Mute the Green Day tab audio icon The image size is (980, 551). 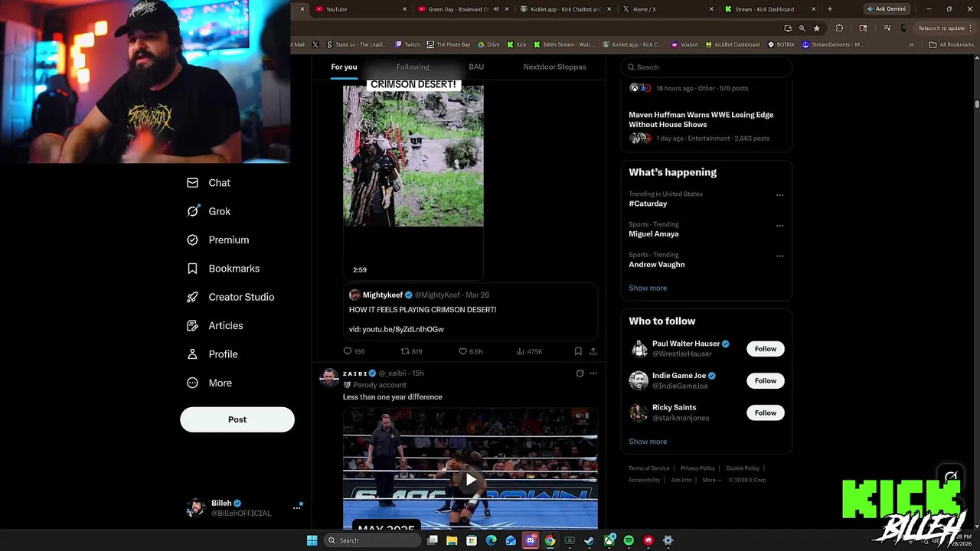coord(496,9)
